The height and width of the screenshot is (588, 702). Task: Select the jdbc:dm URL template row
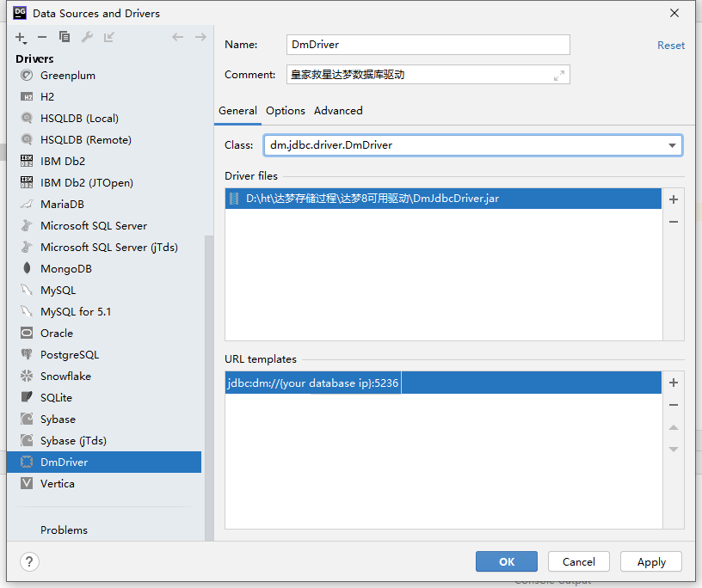(443, 383)
